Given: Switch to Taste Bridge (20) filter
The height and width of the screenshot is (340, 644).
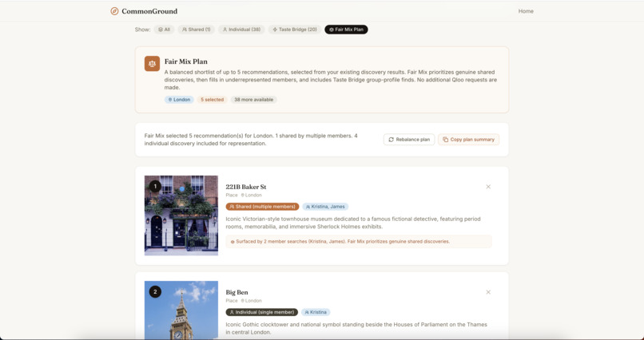Looking at the screenshot, I should coord(295,30).
